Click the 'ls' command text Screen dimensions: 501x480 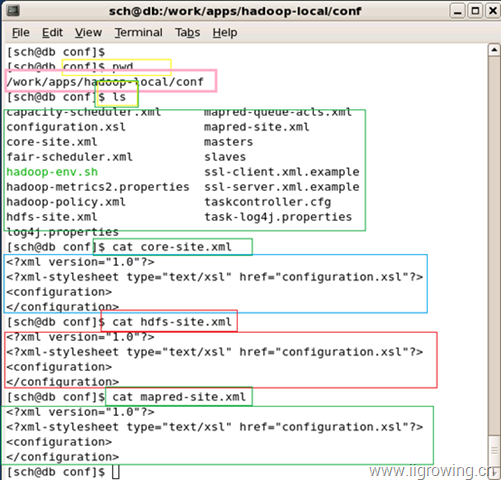(x=119, y=97)
